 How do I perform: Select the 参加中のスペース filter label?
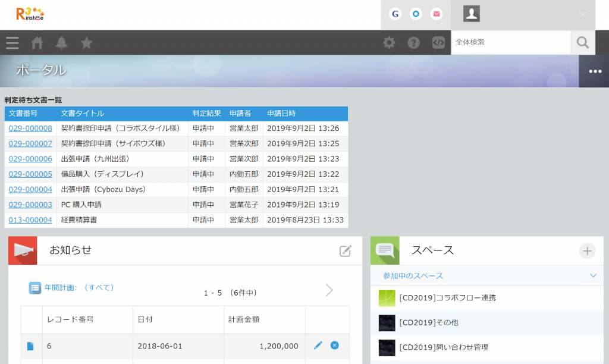413,276
